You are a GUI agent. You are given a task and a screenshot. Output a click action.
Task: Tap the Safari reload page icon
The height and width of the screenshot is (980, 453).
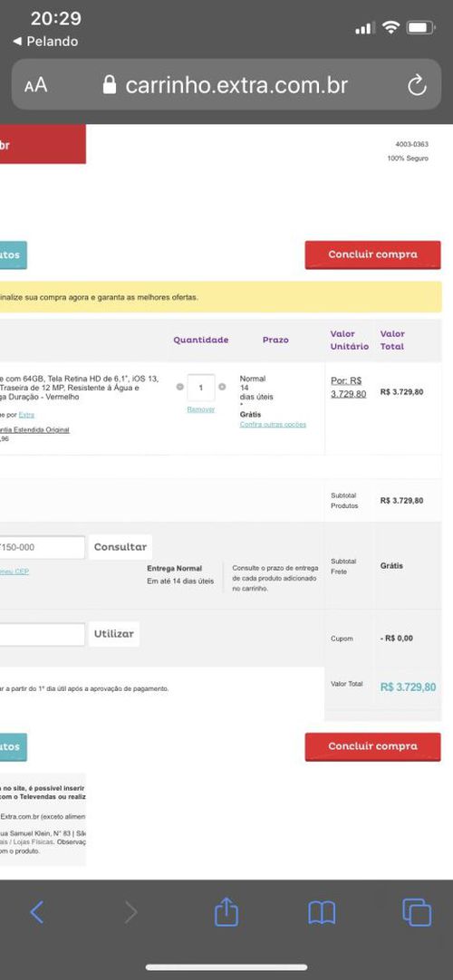pyautogui.click(x=417, y=85)
